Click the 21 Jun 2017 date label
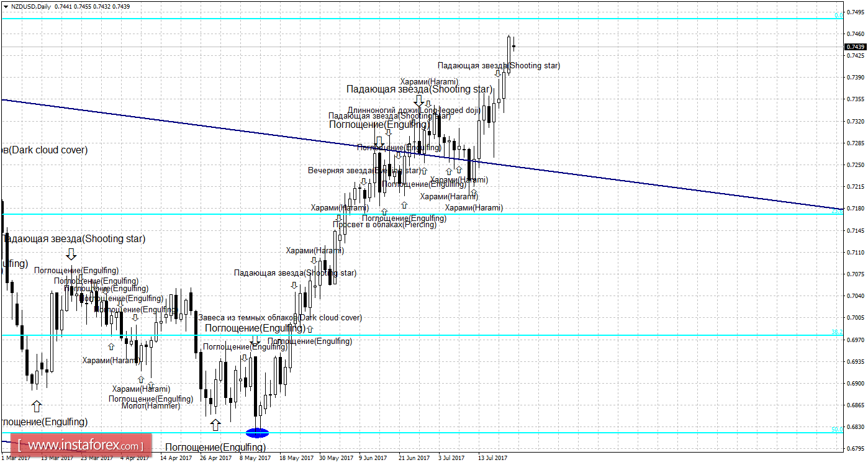Viewport: 868px width, 465px height. click(x=414, y=458)
